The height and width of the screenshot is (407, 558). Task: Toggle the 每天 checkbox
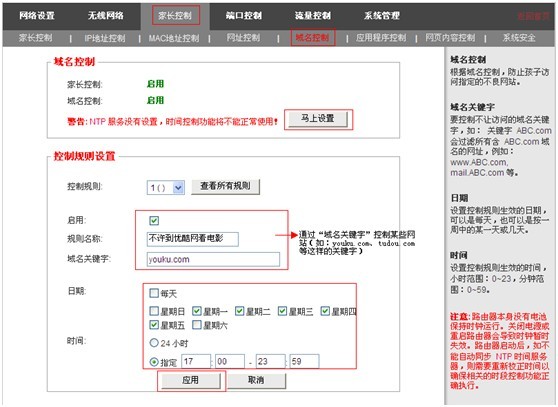click(x=154, y=293)
